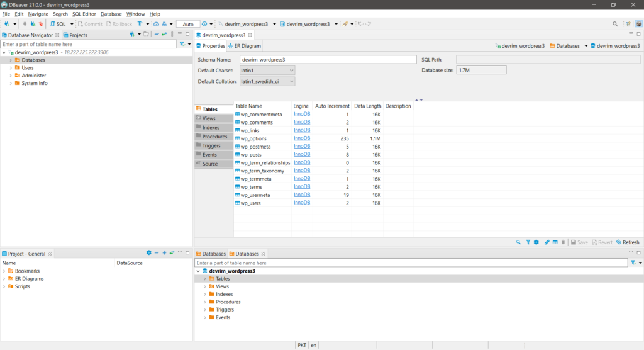Click the filter icon in bottom Databases panel

click(x=633, y=262)
